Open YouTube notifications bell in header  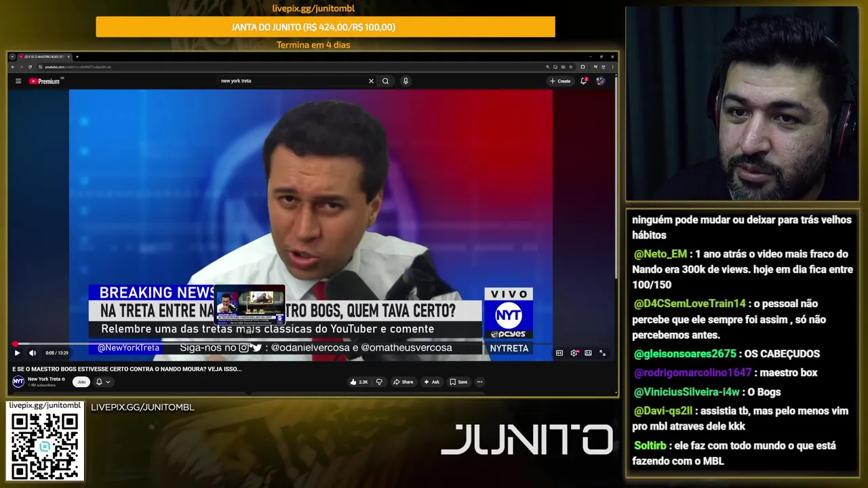584,81
